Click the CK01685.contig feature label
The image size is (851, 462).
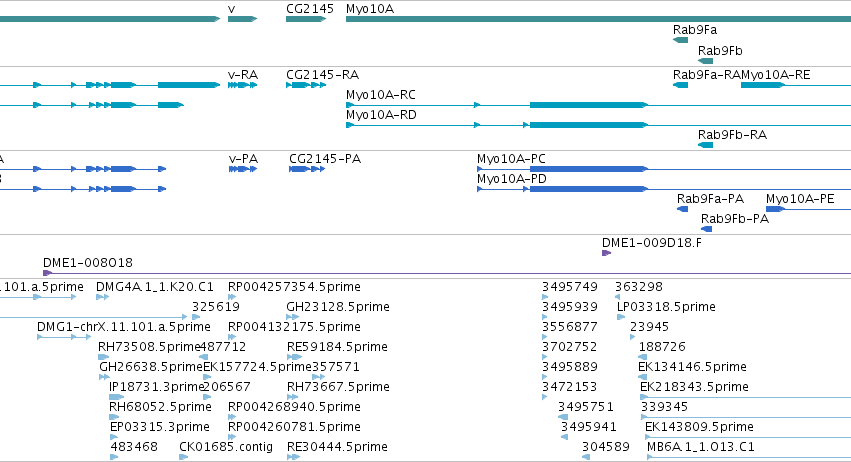tap(226, 447)
